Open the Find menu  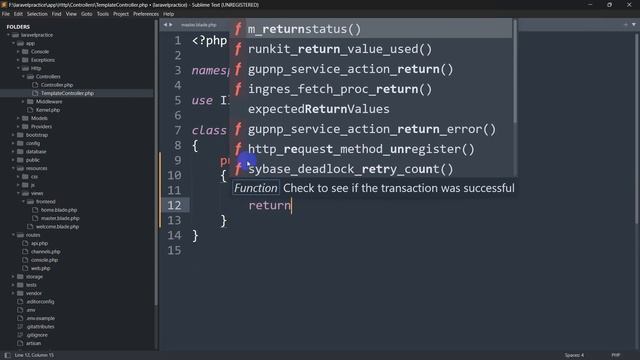[56, 14]
